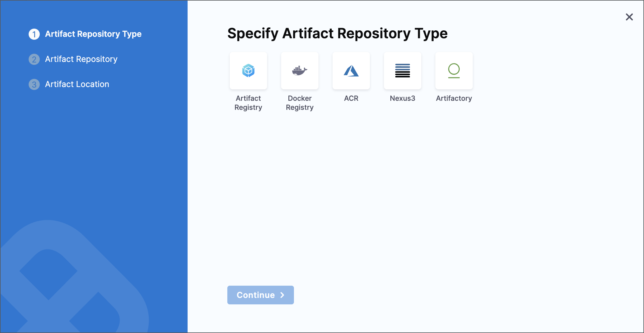This screenshot has height=333, width=644.
Task: Jump to Artifact Location step
Action: point(77,84)
